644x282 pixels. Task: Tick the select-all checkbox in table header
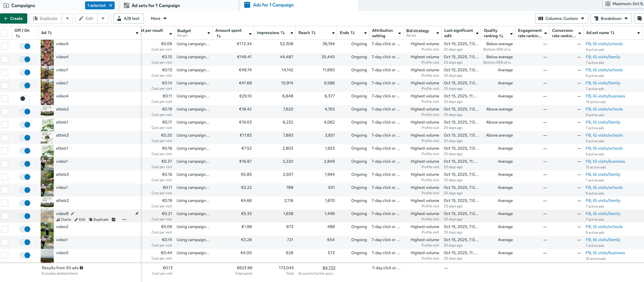tap(5, 33)
